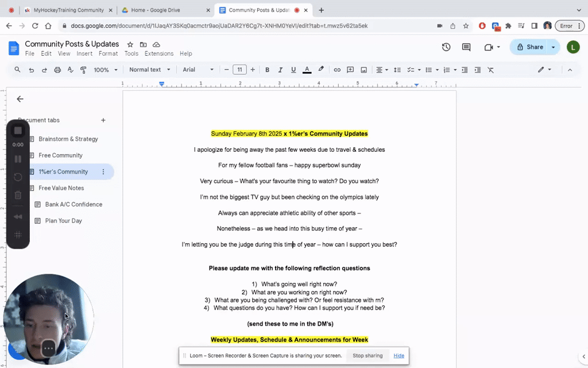This screenshot has width=588, height=368.
Task: Decrease the font size
Action: (x=226, y=70)
